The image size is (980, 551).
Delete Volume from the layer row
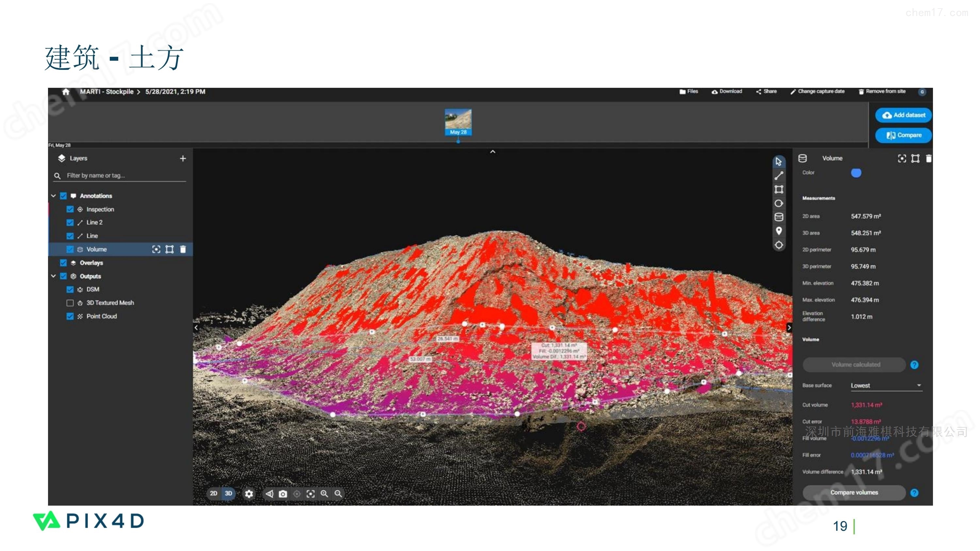(183, 249)
